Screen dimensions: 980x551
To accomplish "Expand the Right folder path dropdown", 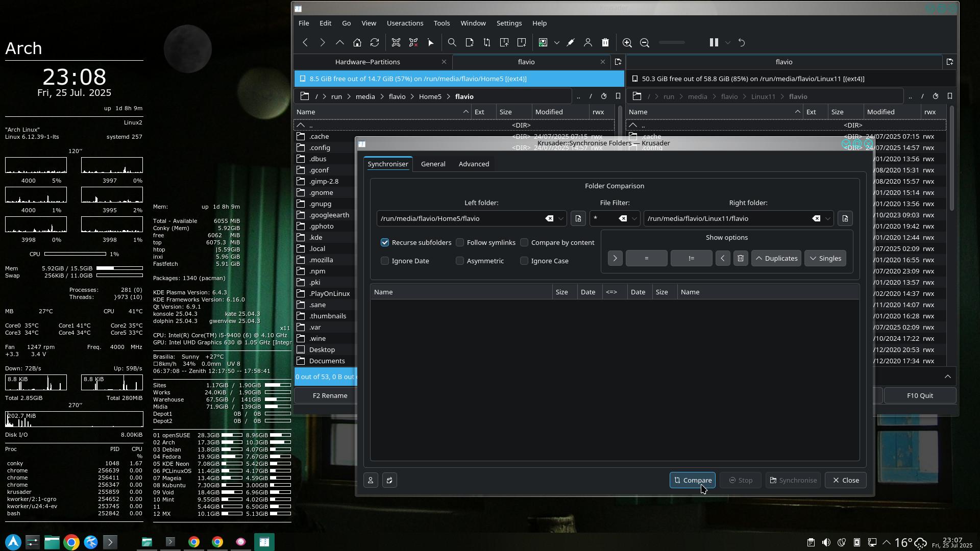I will tap(828, 219).
